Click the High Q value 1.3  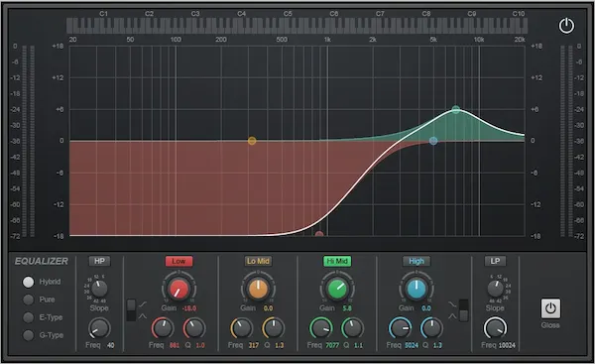[437, 345]
